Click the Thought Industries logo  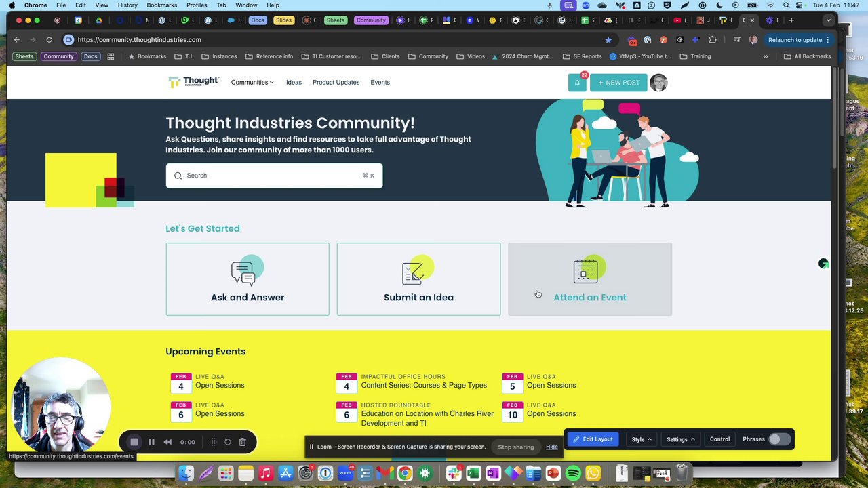pyautogui.click(x=193, y=82)
